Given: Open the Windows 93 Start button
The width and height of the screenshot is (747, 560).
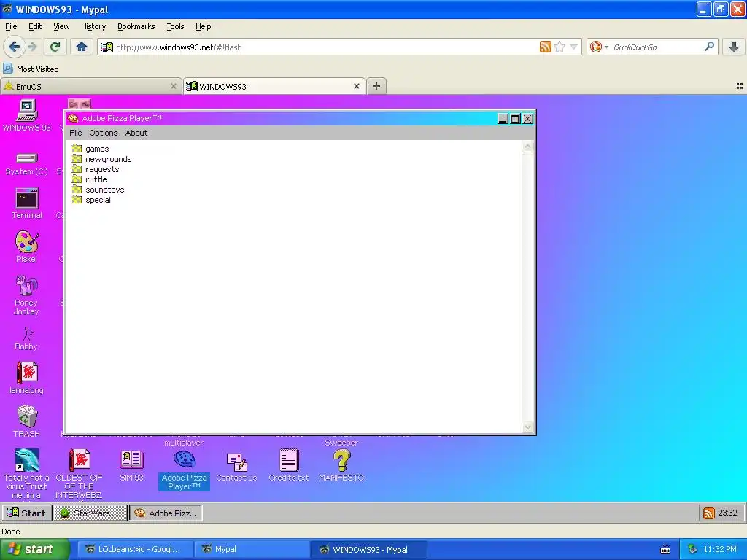Looking at the screenshot, I should click(x=27, y=513).
